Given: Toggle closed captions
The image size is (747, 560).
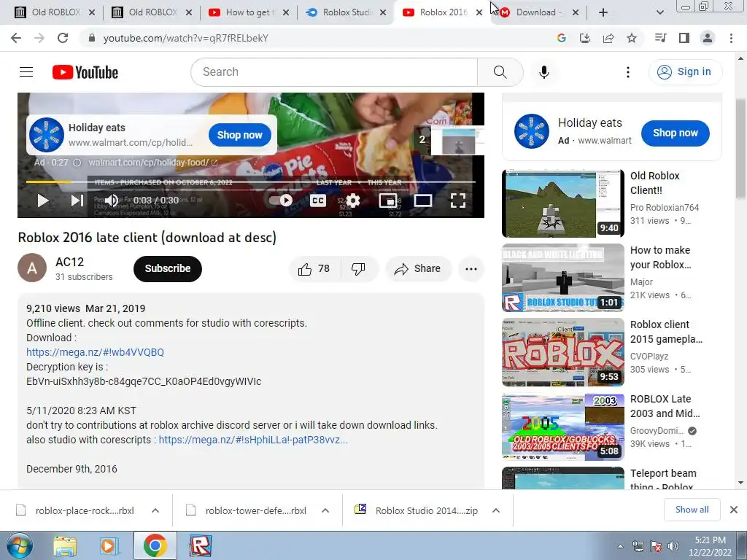Looking at the screenshot, I should coord(318,201).
